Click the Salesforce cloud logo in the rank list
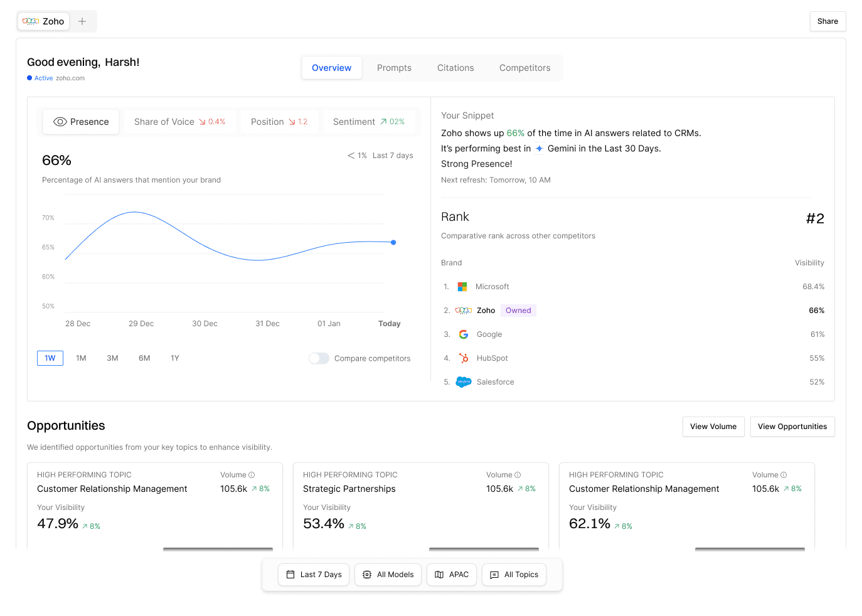The width and height of the screenshot is (862, 616). pyautogui.click(x=464, y=382)
